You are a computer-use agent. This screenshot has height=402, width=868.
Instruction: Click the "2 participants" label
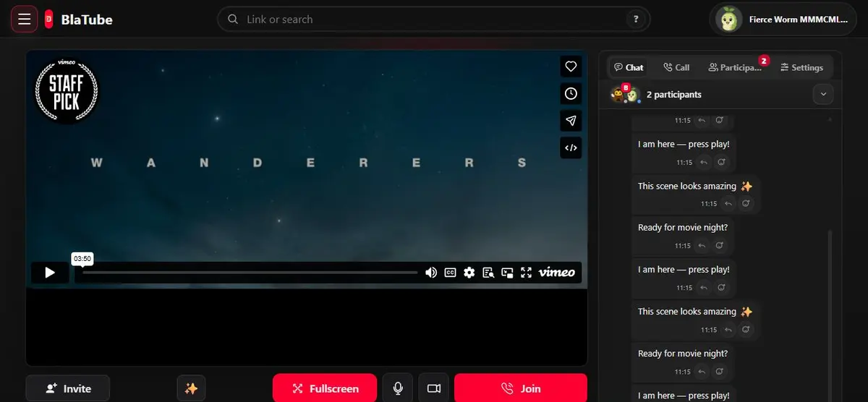coord(673,95)
